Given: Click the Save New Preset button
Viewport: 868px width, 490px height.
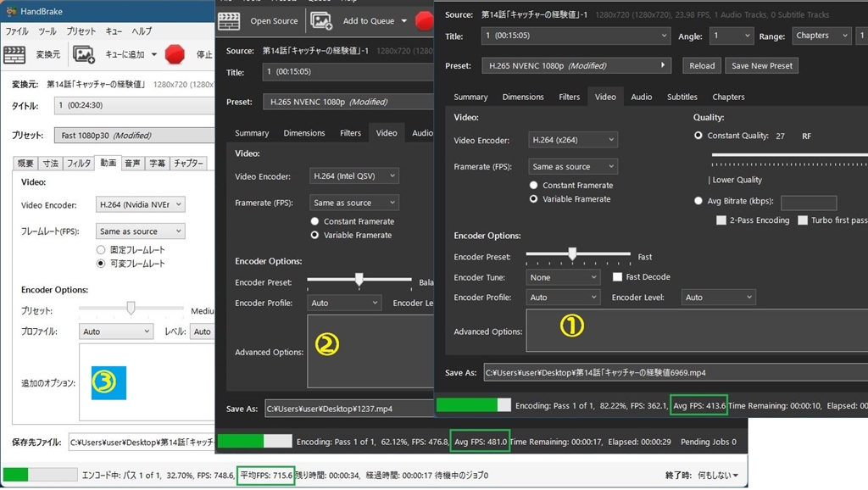Looking at the screenshot, I should 764,65.
